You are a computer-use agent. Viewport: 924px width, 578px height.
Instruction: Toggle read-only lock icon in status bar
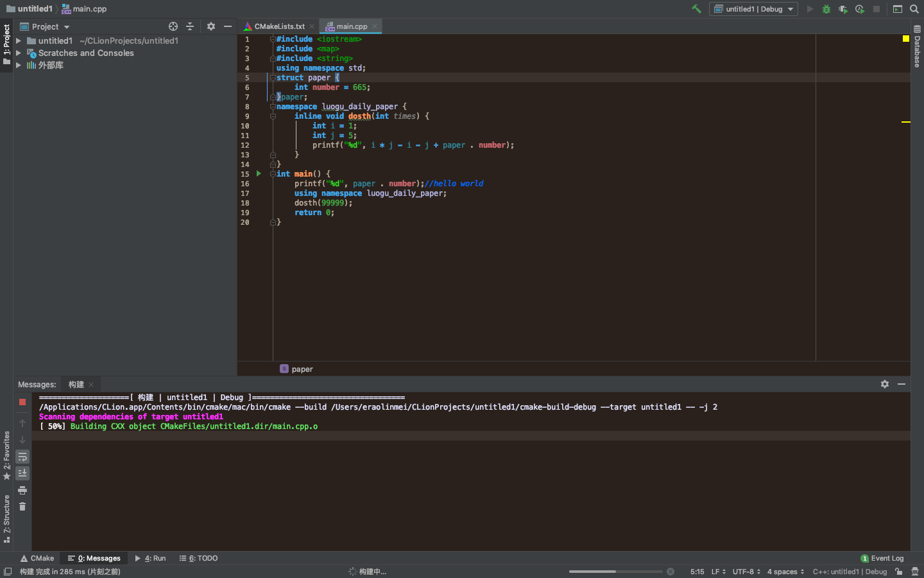click(x=899, y=572)
